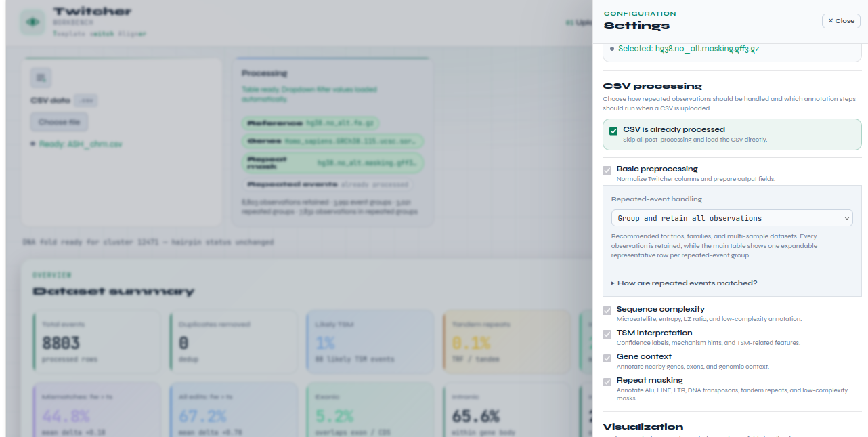Toggle the TSM interpretation checkbox

tap(607, 334)
